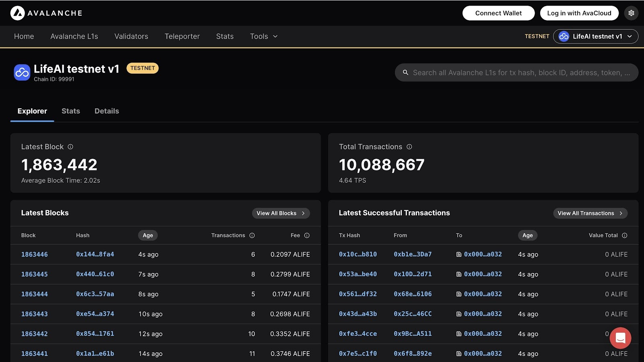644x362 pixels.
Task: Open block 1863446 link
Action: click(34, 254)
